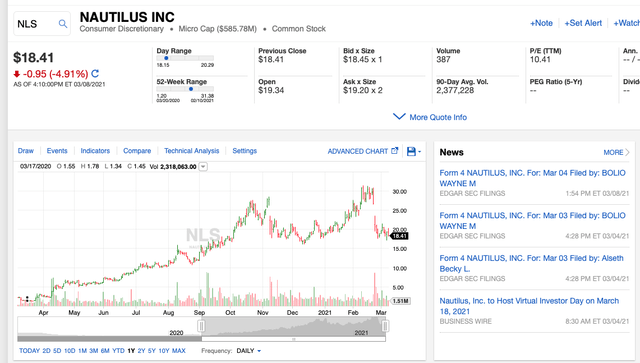The height and width of the screenshot is (363, 640).
Task: Click the magnifier search icon beside NLS
Action: (63, 24)
